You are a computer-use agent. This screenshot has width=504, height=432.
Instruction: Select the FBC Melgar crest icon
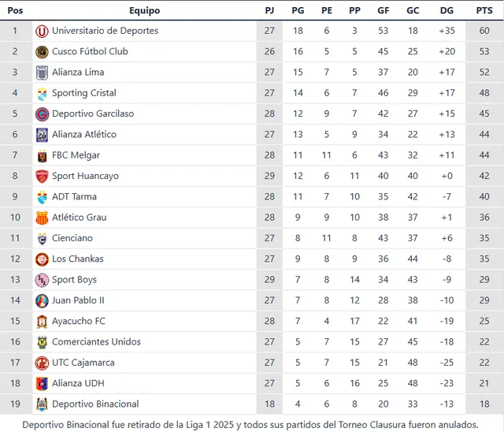pyautogui.click(x=42, y=155)
